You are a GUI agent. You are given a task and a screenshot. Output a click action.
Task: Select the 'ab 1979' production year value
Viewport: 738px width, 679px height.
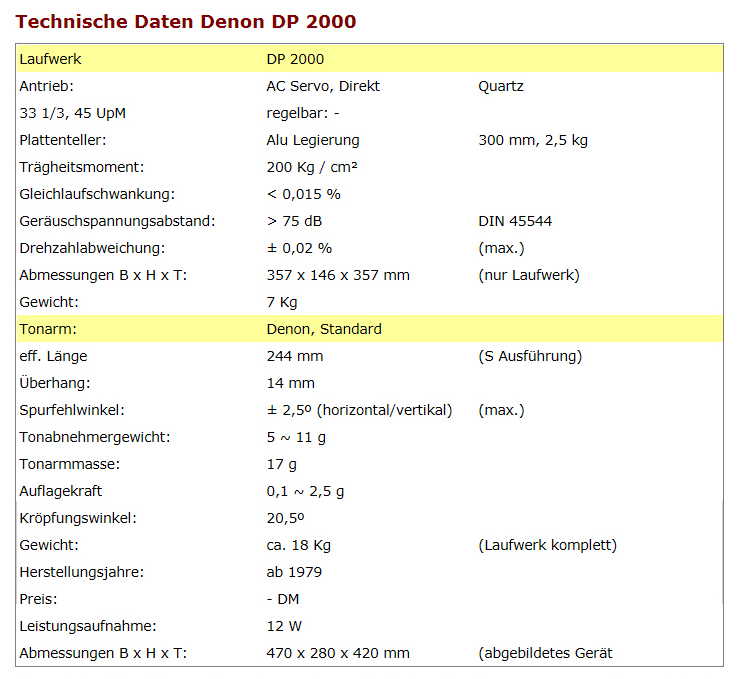pos(294,572)
